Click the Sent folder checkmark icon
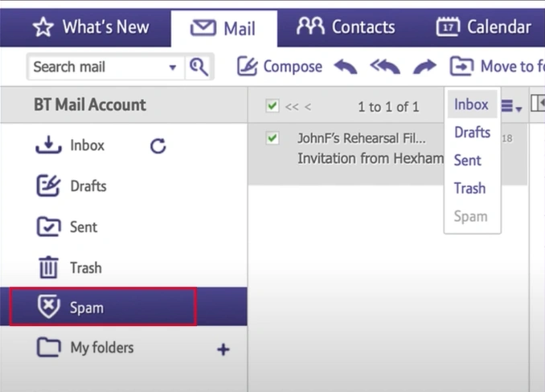The image size is (545, 392). pos(49,227)
